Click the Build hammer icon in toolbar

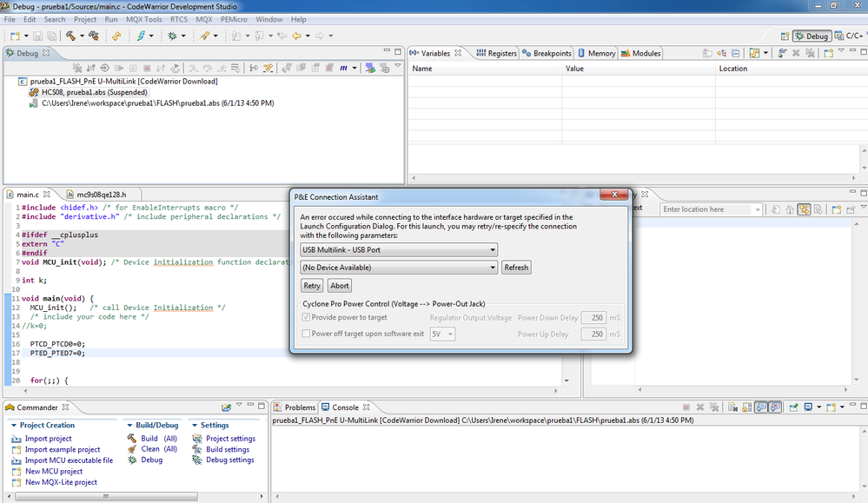point(71,36)
